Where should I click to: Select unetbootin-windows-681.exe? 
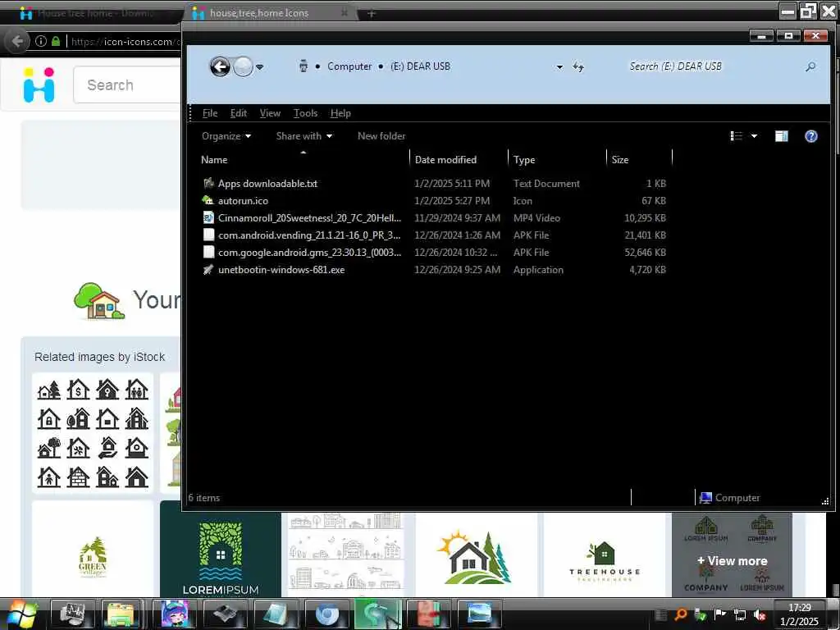(x=281, y=269)
